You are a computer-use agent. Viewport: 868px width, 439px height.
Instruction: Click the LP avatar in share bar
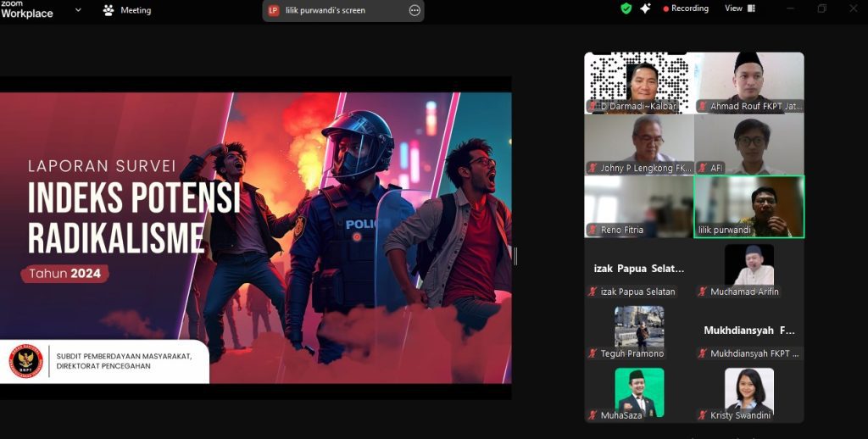tap(274, 10)
